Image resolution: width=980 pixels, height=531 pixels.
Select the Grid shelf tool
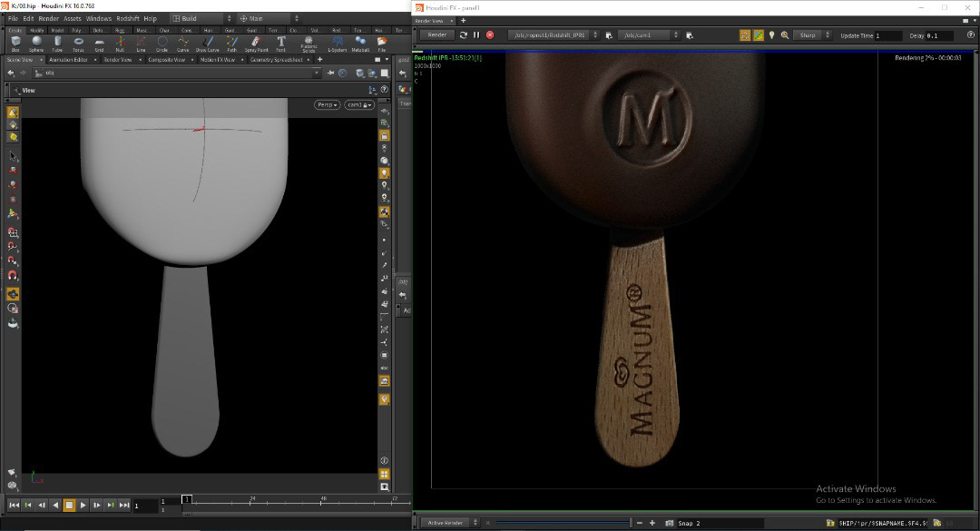click(99, 44)
